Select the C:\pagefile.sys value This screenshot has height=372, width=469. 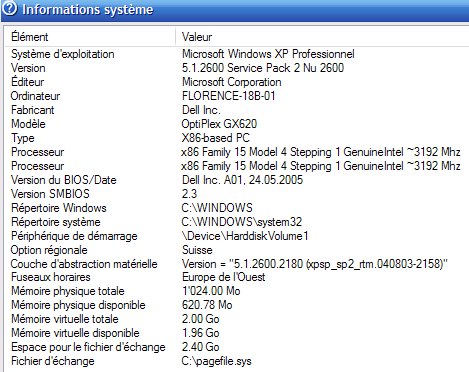click(x=217, y=361)
